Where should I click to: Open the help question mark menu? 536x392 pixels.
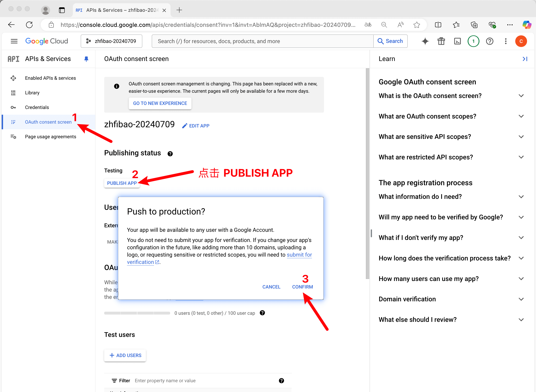(490, 41)
